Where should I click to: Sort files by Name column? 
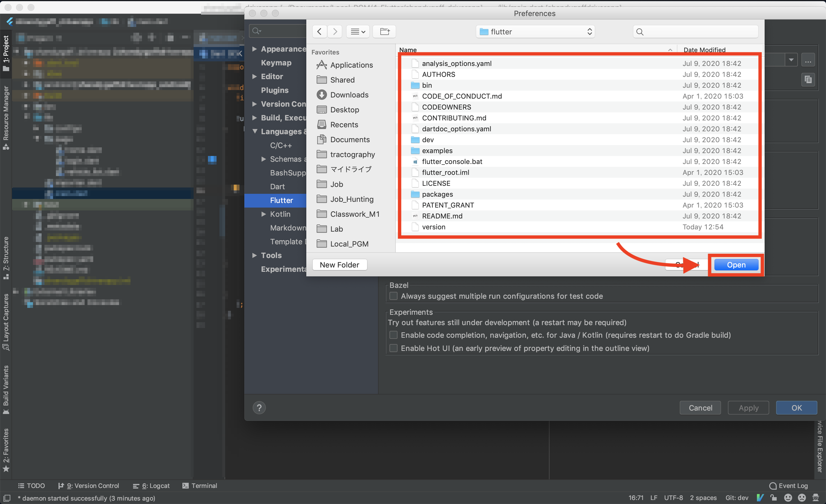click(536, 50)
